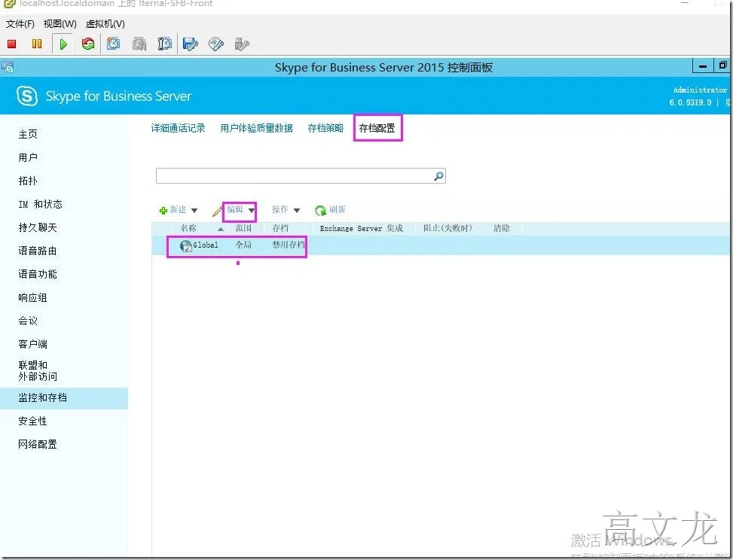Open 语音功能 in the sidebar

click(38, 275)
